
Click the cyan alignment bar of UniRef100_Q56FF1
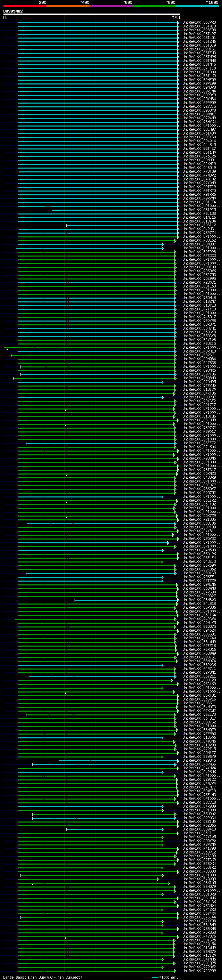point(90,577)
